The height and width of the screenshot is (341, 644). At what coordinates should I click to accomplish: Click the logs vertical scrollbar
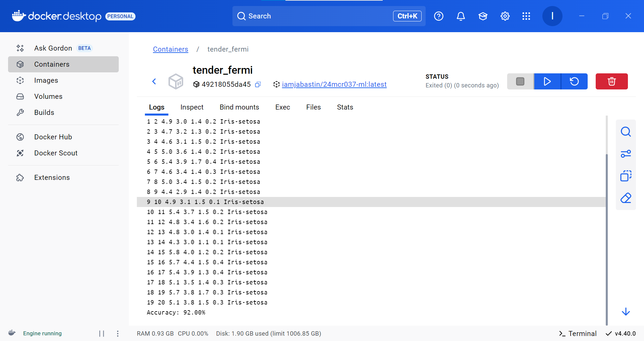coord(607,240)
